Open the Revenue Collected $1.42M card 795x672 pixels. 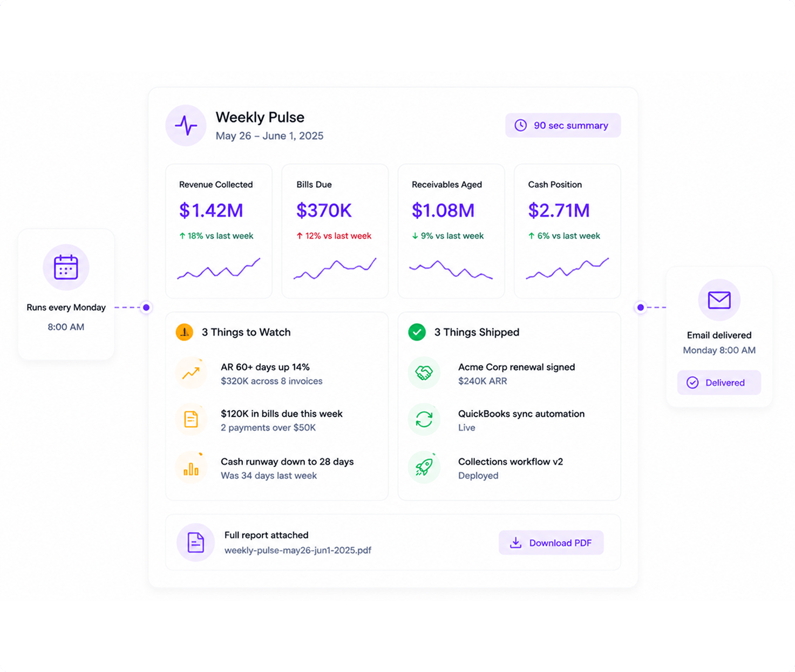(x=219, y=231)
